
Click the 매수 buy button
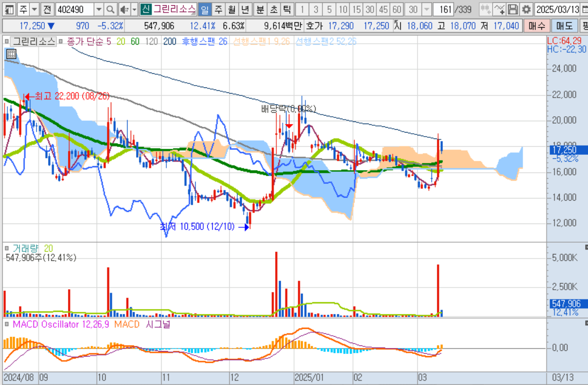click(536, 26)
